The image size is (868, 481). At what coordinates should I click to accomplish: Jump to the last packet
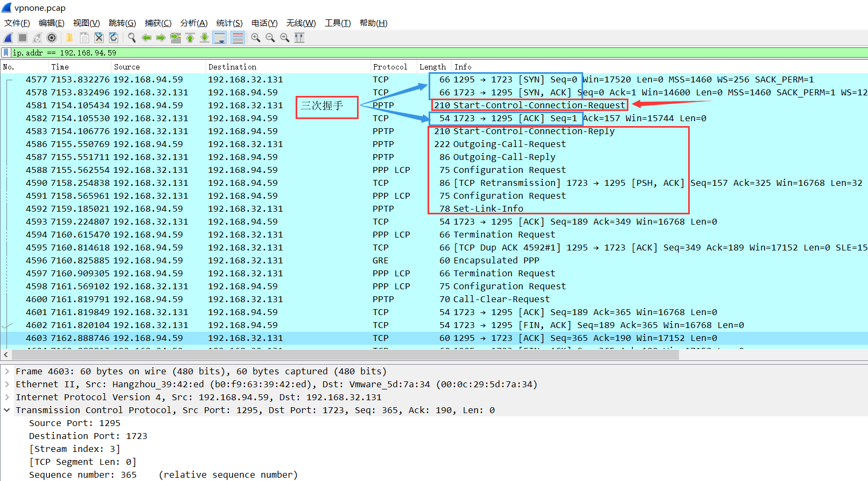point(205,38)
